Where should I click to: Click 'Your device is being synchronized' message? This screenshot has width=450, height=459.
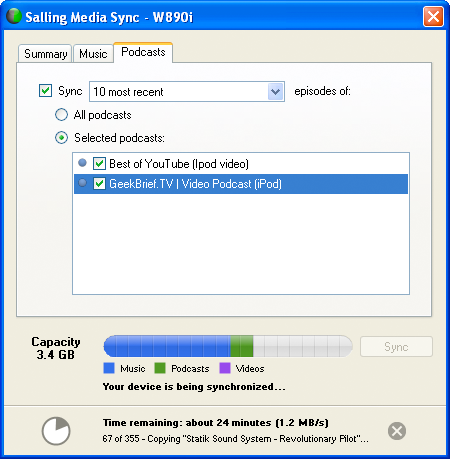tap(194, 387)
